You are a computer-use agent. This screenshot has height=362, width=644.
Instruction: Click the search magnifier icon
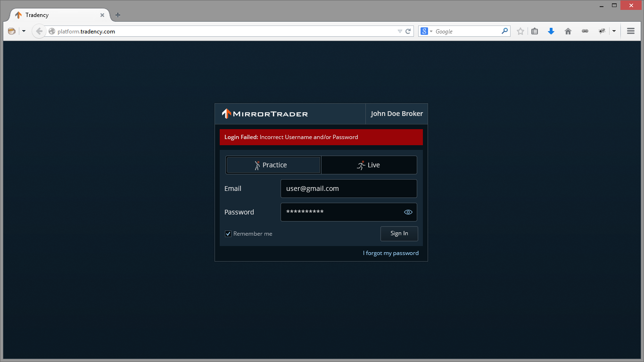pyautogui.click(x=505, y=31)
